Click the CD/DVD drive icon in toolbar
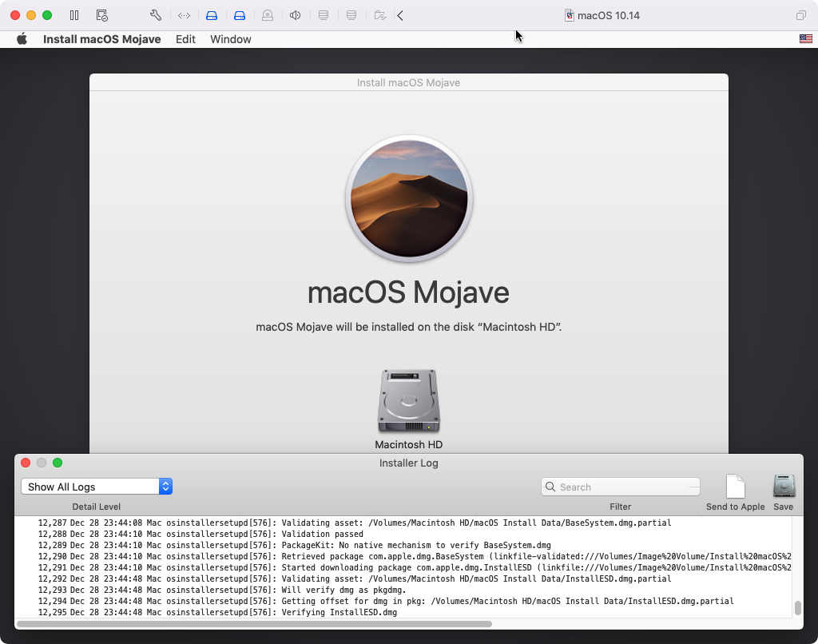 coord(268,16)
